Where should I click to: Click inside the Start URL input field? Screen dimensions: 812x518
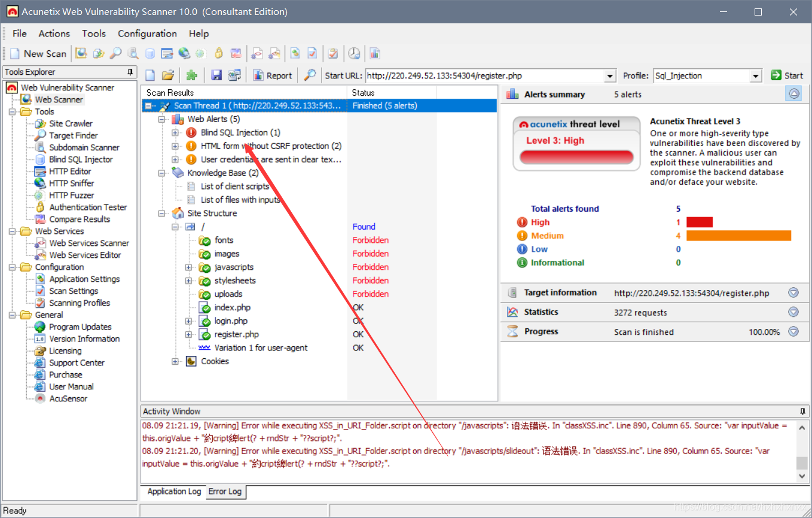pos(485,76)
